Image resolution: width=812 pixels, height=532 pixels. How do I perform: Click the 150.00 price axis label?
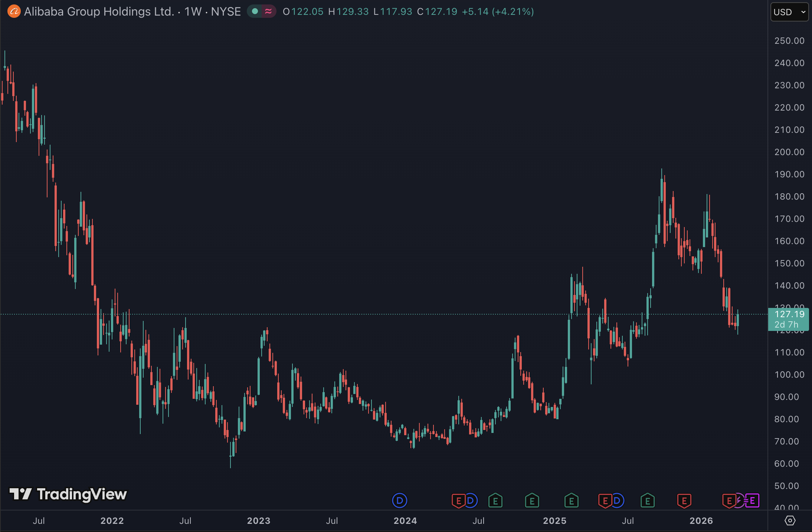click(789, 263)
